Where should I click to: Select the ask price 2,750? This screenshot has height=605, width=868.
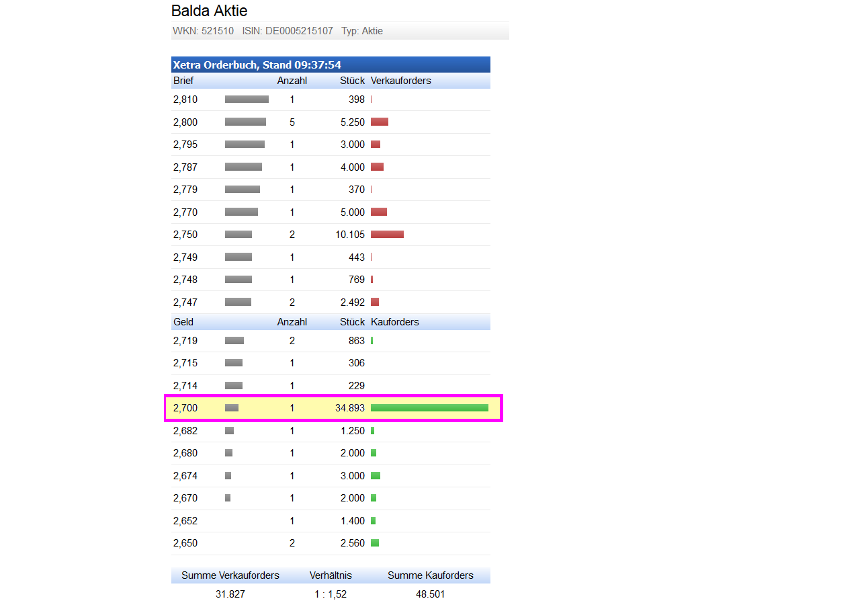click(185, 235)
